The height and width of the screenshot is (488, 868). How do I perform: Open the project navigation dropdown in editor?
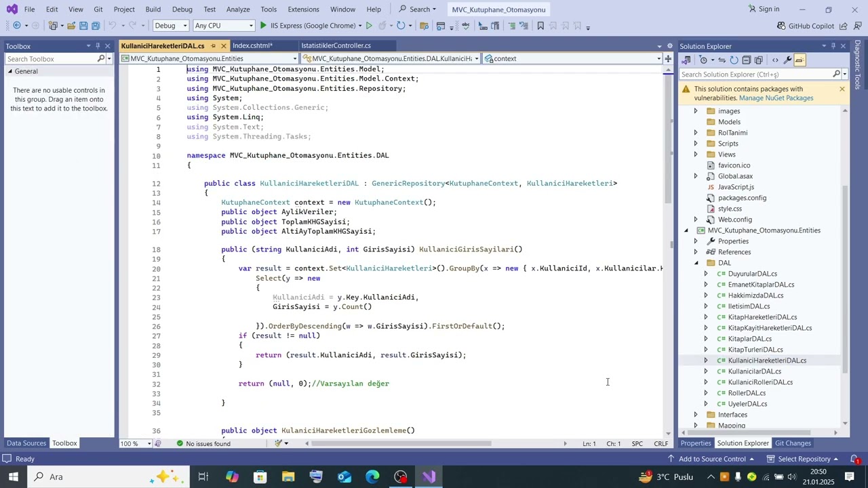point(209,58)
